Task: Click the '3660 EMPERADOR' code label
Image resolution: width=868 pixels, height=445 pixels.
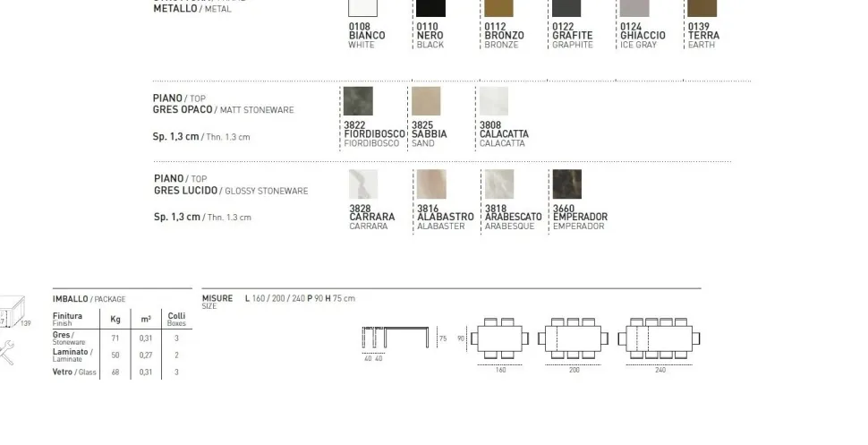Action: [580, 213]
